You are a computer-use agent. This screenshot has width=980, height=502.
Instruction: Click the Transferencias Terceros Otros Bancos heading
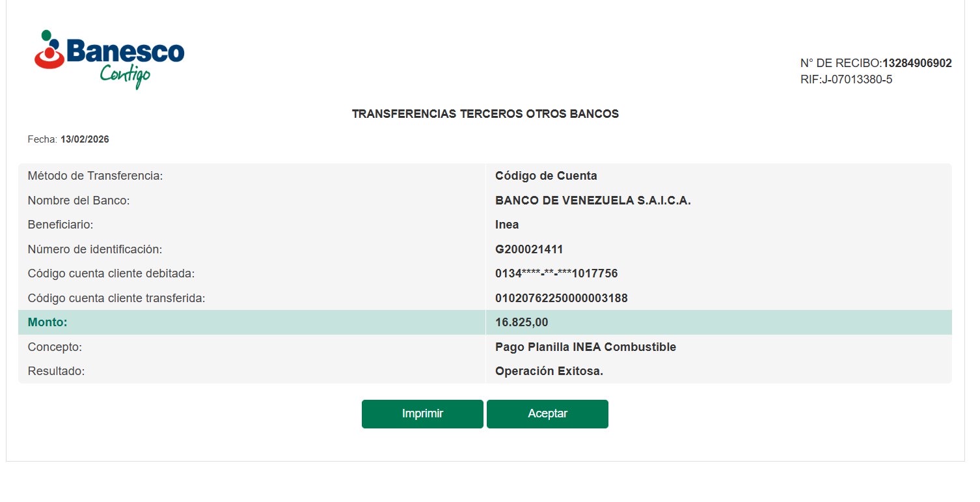coord(485,114)
